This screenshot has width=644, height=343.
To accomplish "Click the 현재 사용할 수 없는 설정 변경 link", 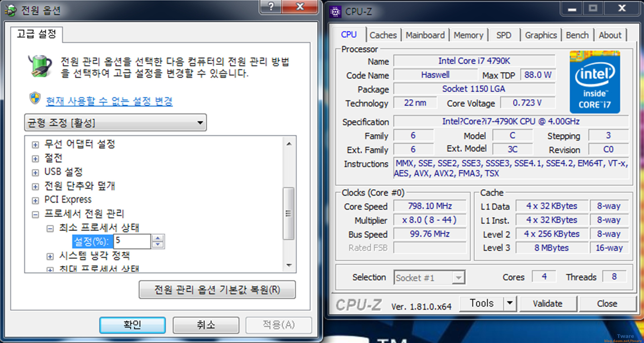I will 109,101.
